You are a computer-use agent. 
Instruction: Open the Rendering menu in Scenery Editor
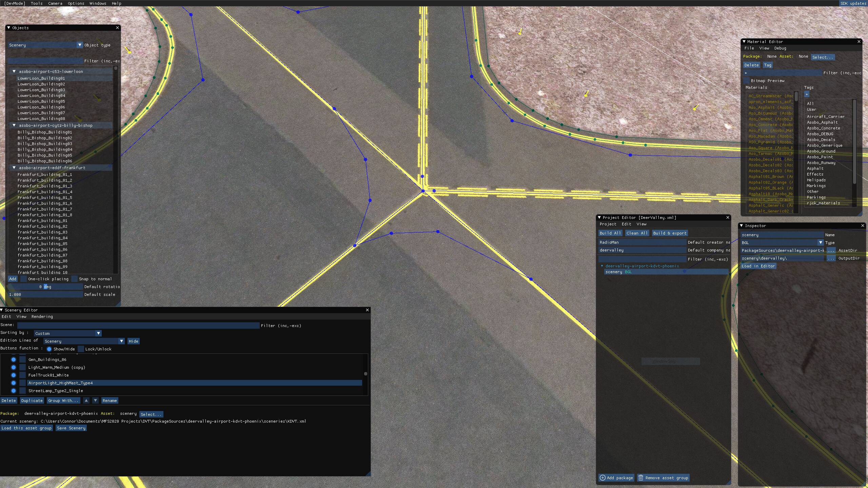coord(42,317)
